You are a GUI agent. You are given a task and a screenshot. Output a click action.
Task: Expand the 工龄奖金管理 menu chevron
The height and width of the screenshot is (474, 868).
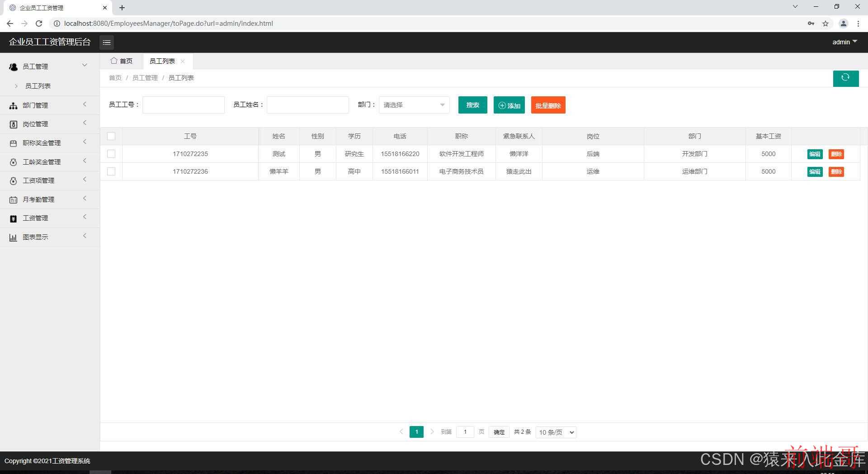[85, 161]
